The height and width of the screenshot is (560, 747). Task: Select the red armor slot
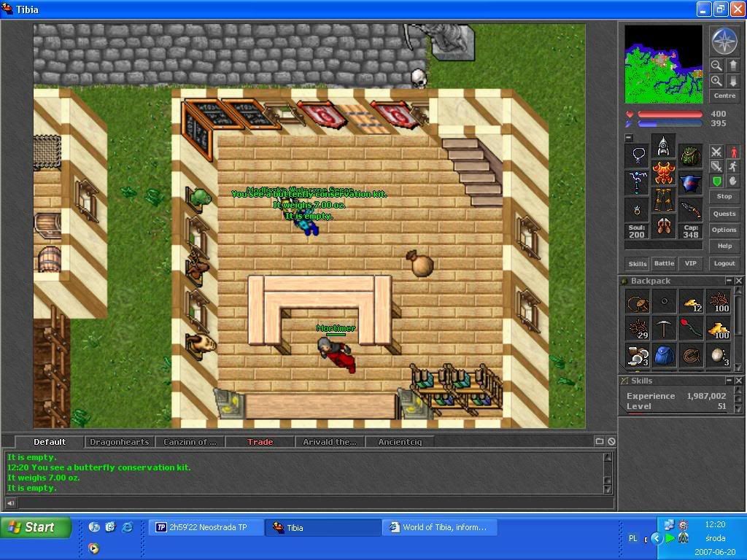click(663, 172)
